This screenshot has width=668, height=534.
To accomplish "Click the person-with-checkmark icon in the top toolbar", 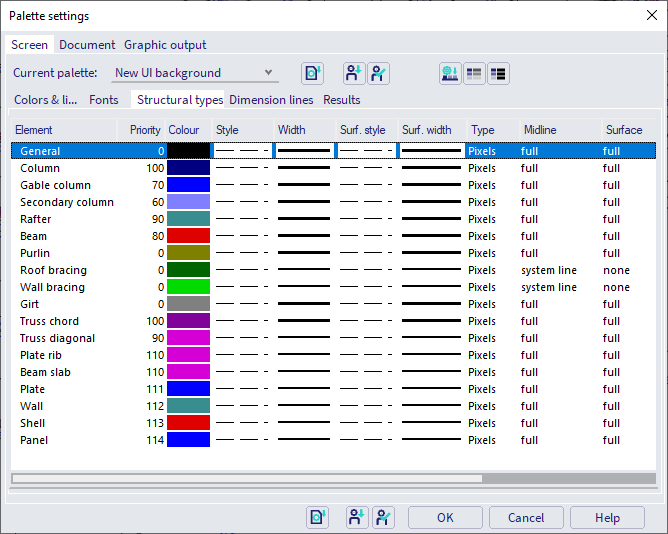I will point(378,73).
